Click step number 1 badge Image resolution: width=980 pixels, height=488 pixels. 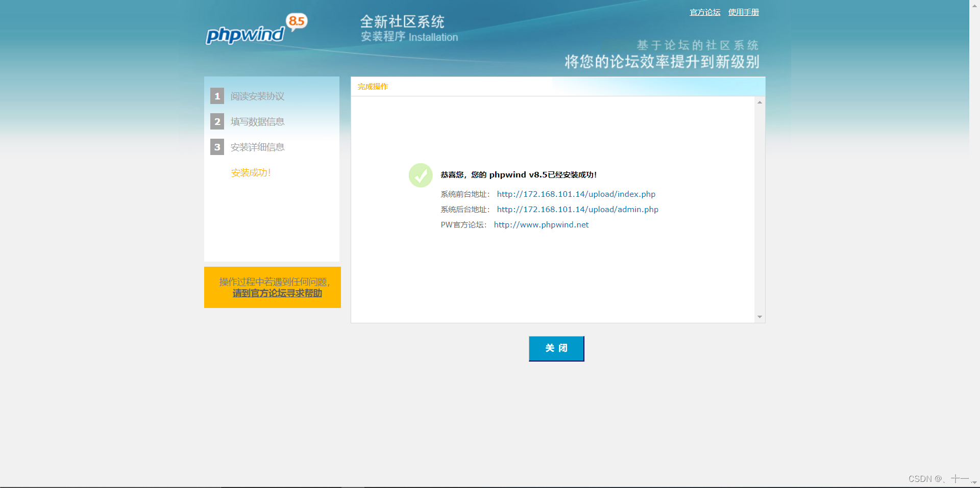217,96
